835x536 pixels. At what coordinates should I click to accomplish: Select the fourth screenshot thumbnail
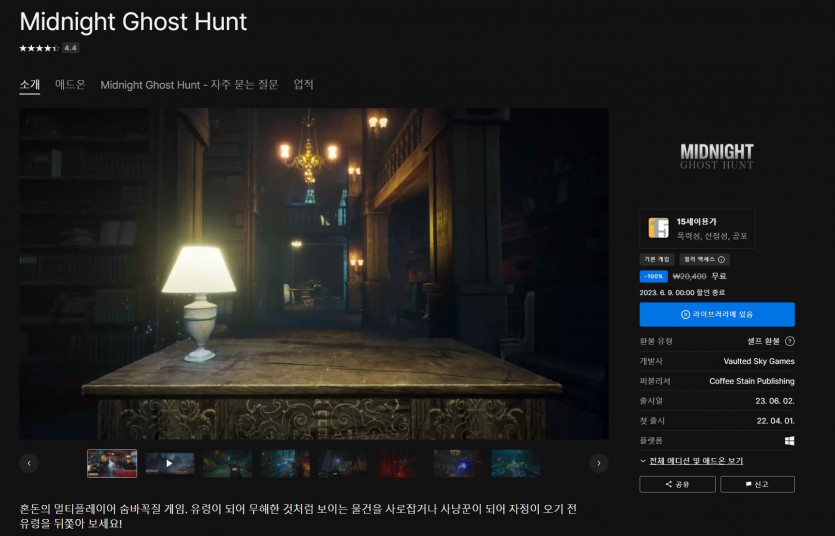point(285,463)
